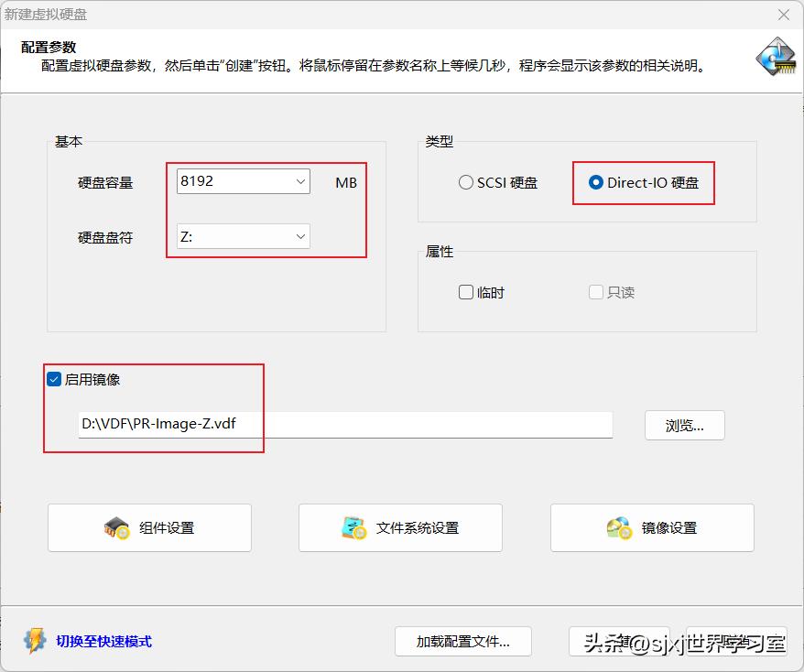Open the drive letter Z: dropdown
804x672 pixels.
point(299,236)
